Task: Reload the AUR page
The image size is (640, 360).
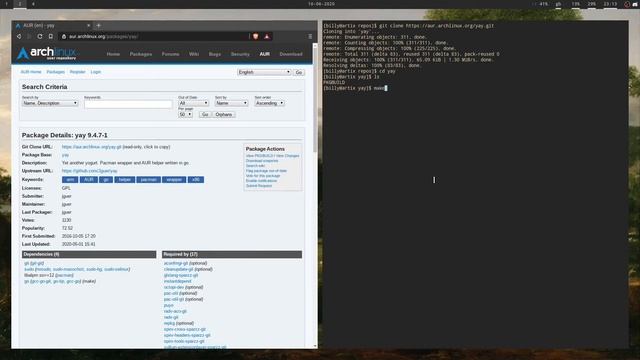Action: click(x=40, y=36)
